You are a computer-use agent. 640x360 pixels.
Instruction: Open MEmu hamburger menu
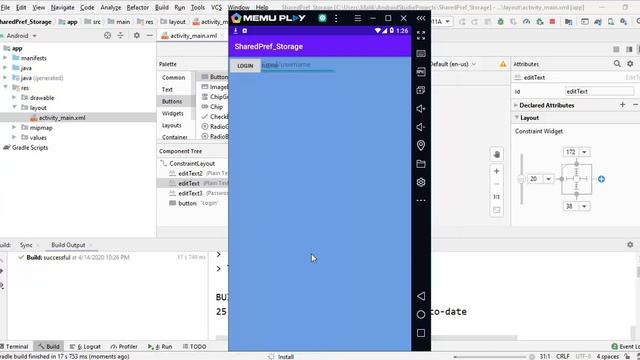tap(358, 18)
